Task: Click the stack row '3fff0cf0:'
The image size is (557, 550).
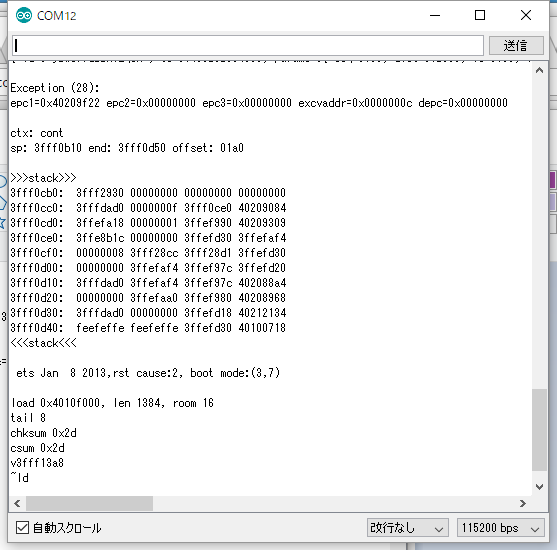Action: pos(148,253)
